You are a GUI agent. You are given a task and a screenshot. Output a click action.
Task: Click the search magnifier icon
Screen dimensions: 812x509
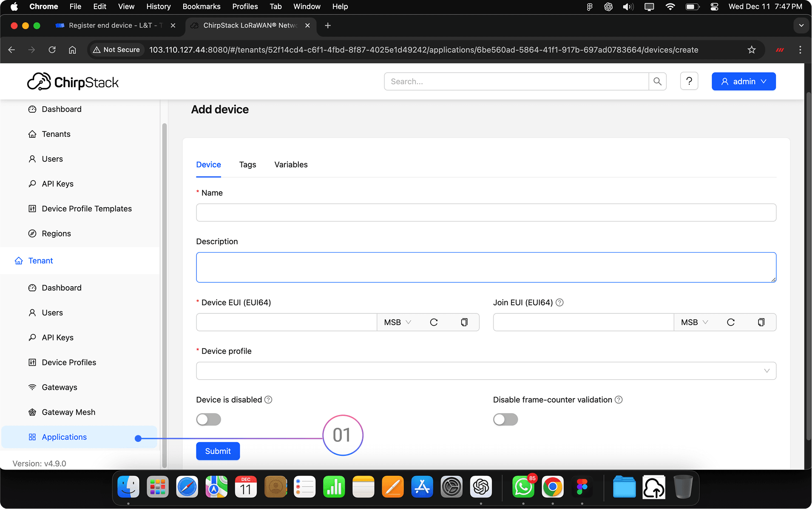coord(657,81)
